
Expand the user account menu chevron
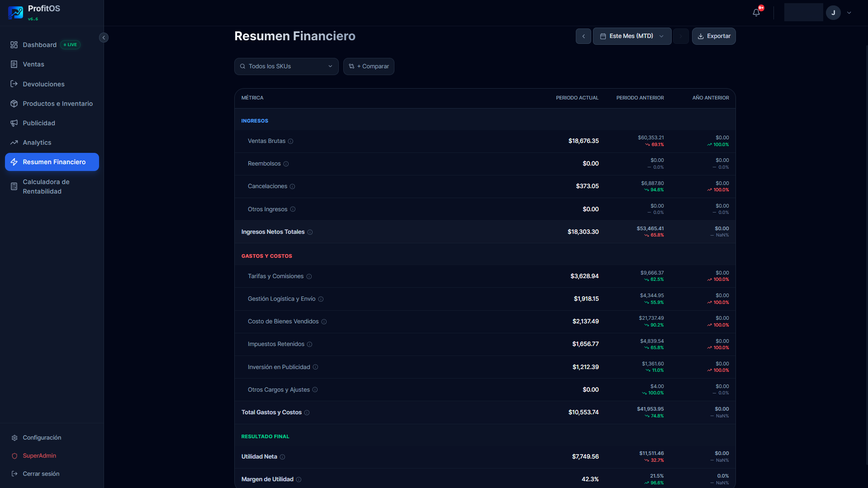(849, 13)
